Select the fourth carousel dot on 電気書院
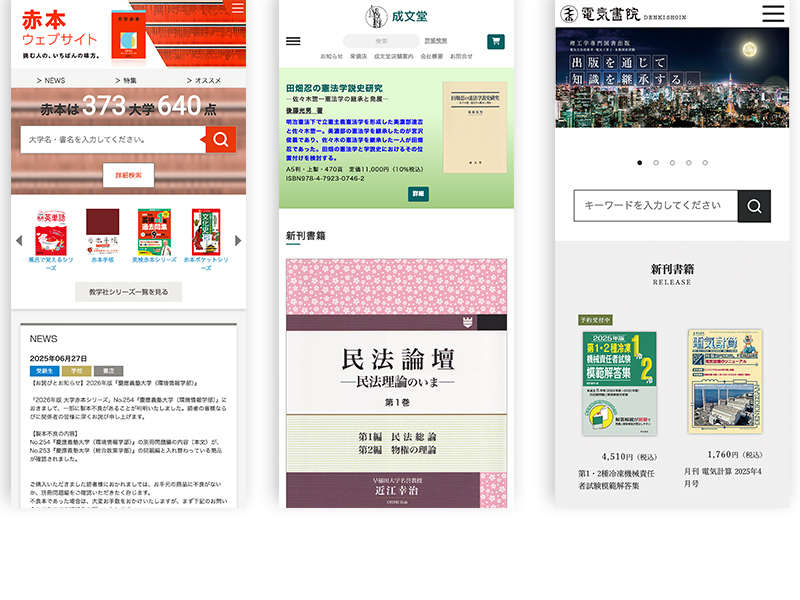Image resolution: width=800 pixels, height=600 pixels. 689,163
